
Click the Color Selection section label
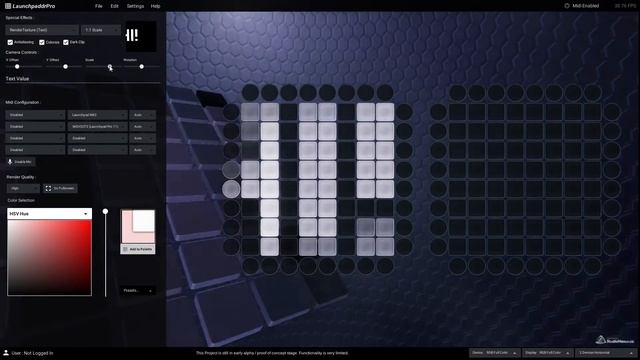(x=21, y=200)
